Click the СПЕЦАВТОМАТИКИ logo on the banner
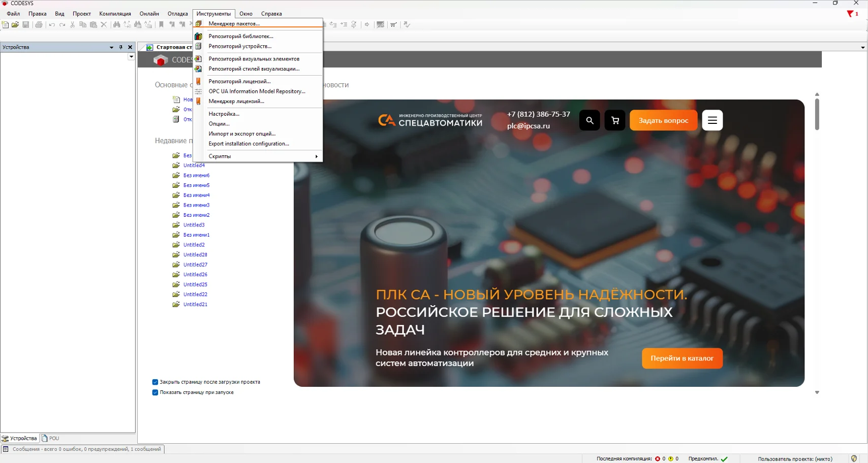868x463 pixels. pyautogui.click(x=430, y=120)
